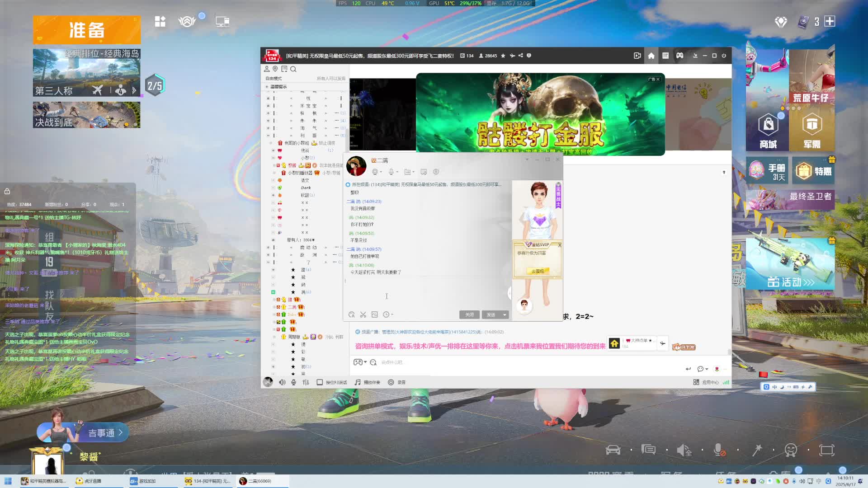Send message with the 发送 button

491,315
